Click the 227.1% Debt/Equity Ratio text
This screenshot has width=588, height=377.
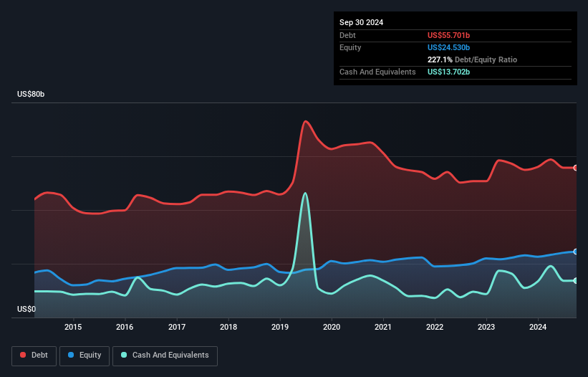tap(472, 59)
